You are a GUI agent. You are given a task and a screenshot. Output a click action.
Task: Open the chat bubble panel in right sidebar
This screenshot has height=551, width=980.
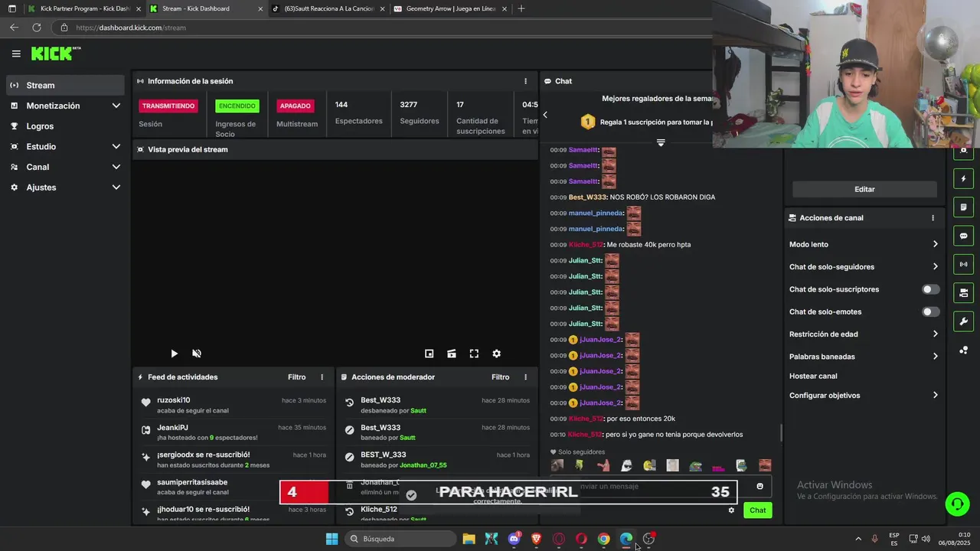pos(963,236)
